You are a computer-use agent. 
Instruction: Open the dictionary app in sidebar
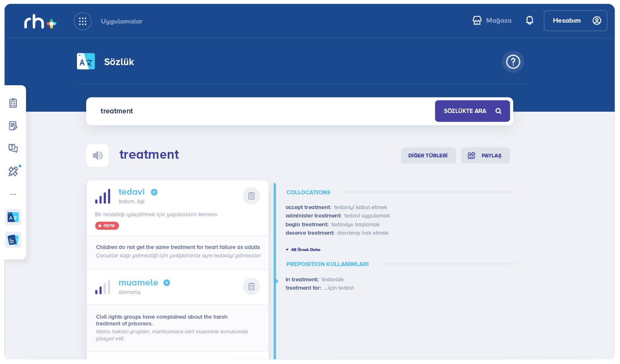click(x=13, y=217)
